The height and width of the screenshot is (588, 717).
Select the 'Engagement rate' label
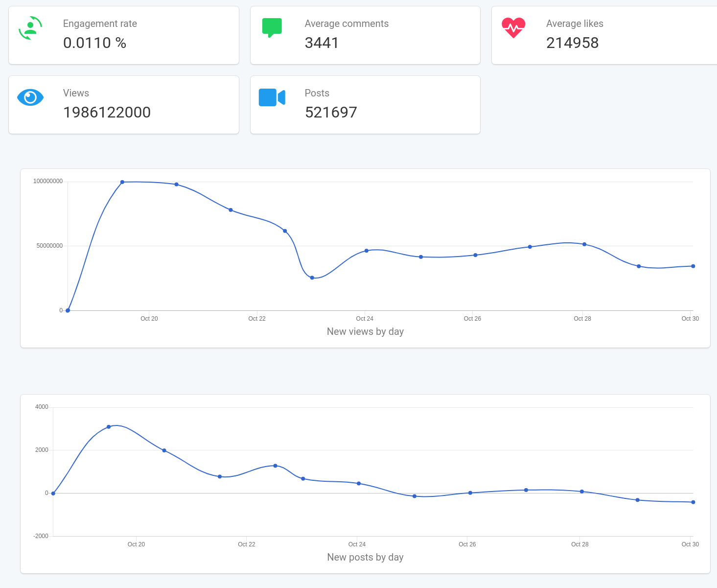(x=100, y=24)
